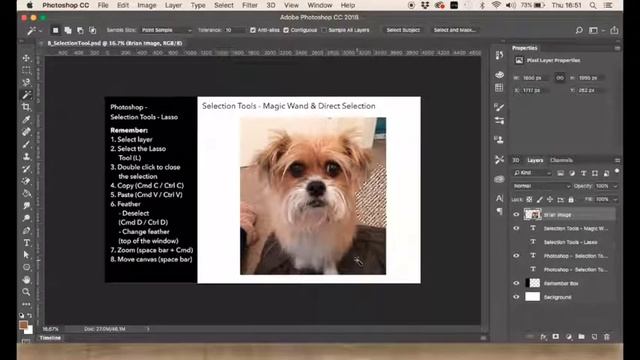Open the Share icon in options bar
The width and height of the screenshot is (640, 360).
click(614, 30)
